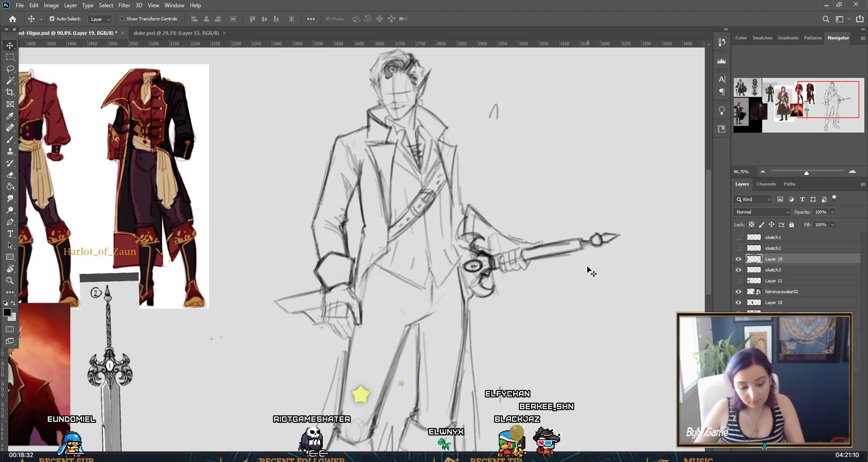Select the Paint Bucket tool
The width and height of the screenshot is (868, 462).
click(10, 187)
